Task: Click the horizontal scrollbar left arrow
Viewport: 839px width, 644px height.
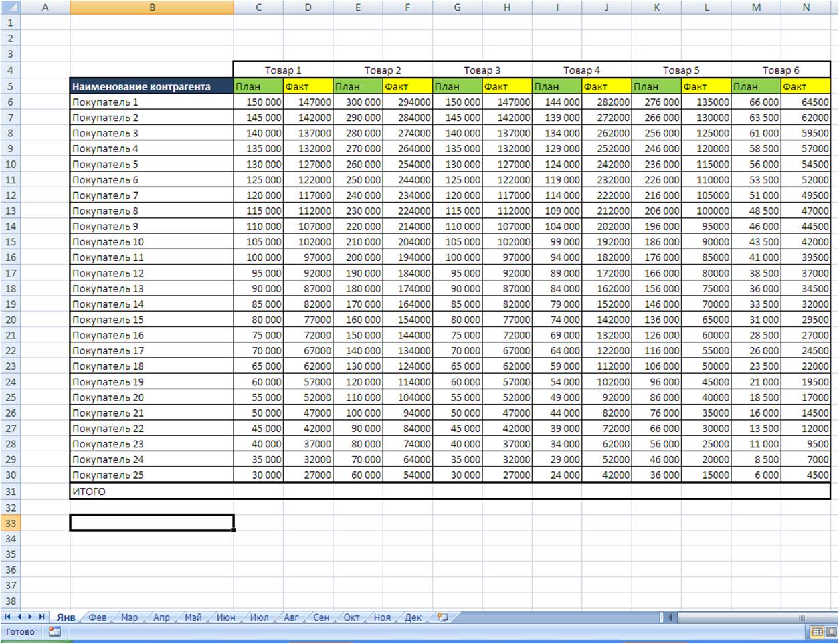Action: tap(671, 617)
